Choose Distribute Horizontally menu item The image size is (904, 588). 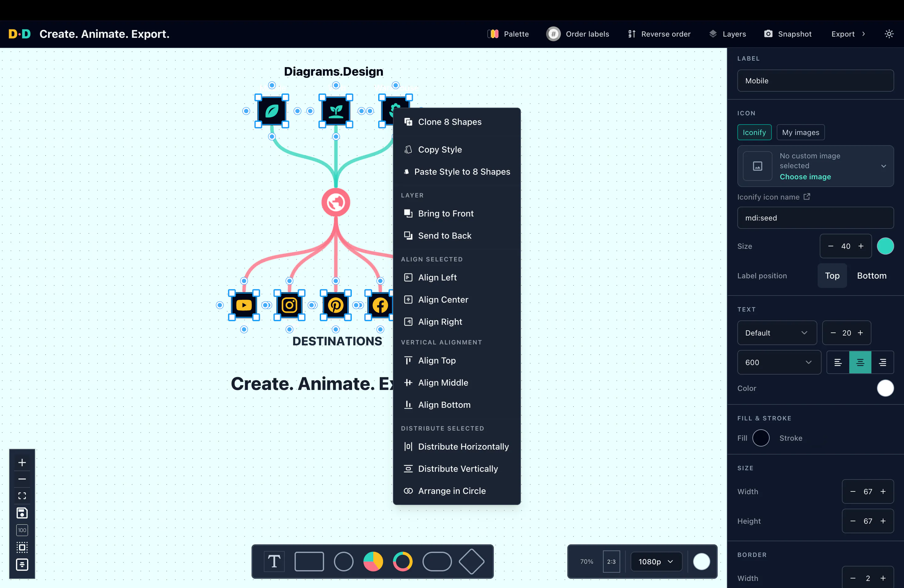pos(457,446)
